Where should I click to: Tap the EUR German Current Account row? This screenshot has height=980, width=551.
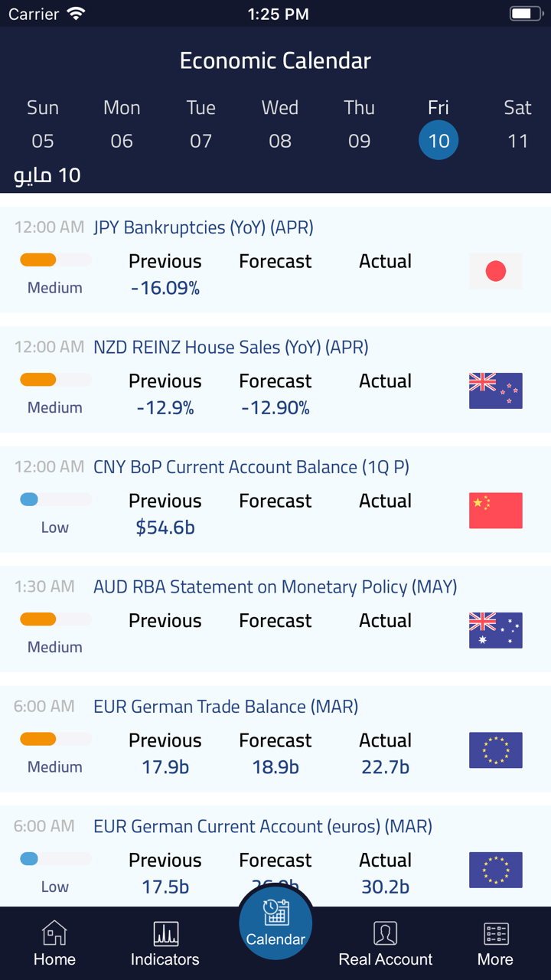click(262, 827)
